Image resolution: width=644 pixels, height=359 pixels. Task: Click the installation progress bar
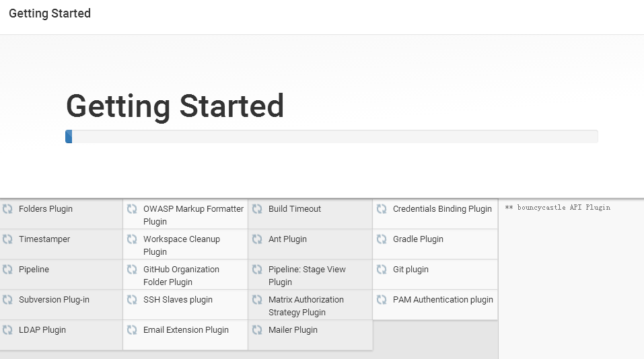[x=332, y=136]
